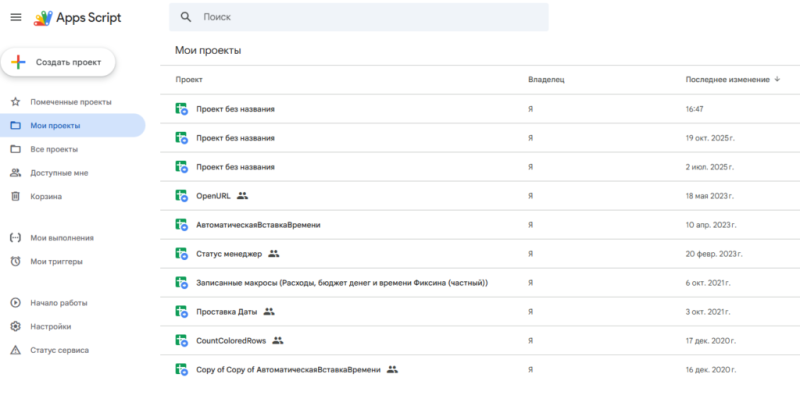Screen dimensions: 800x406
Task: Click play icon beside Начало работы
Action: click(15, 303)
